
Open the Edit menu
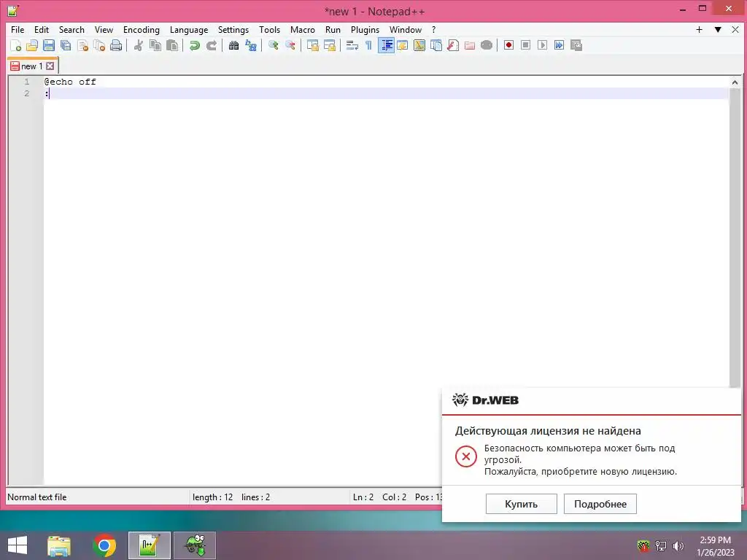(42, 29)
